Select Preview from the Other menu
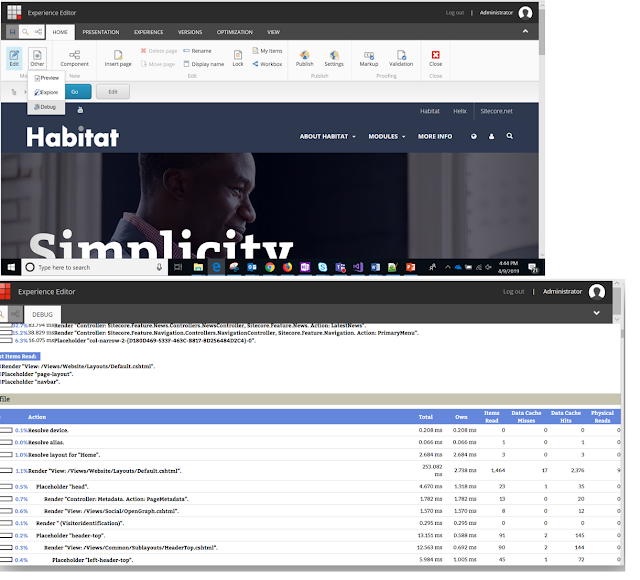The width and height of the screenshot is (640, 580). (47, 78)
